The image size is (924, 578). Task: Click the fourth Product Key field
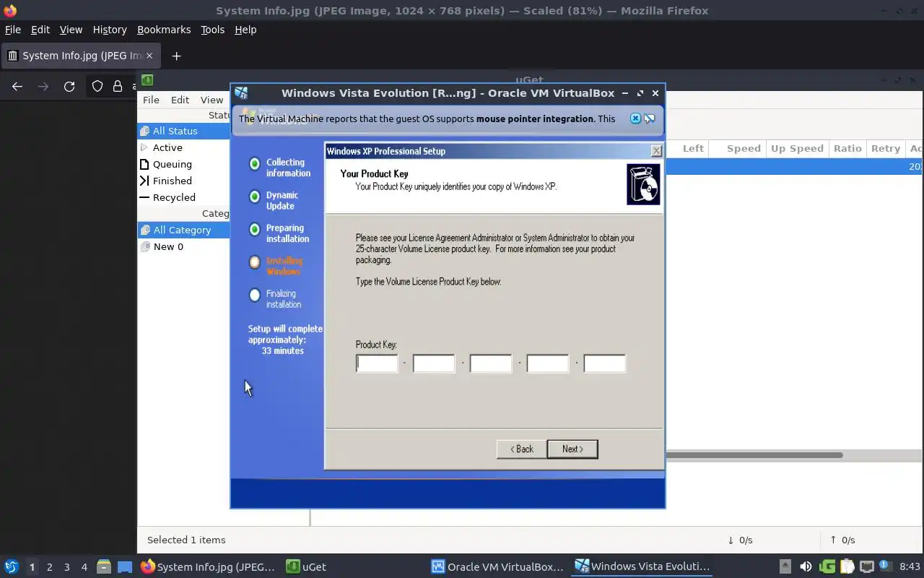[x=548, y=363]
